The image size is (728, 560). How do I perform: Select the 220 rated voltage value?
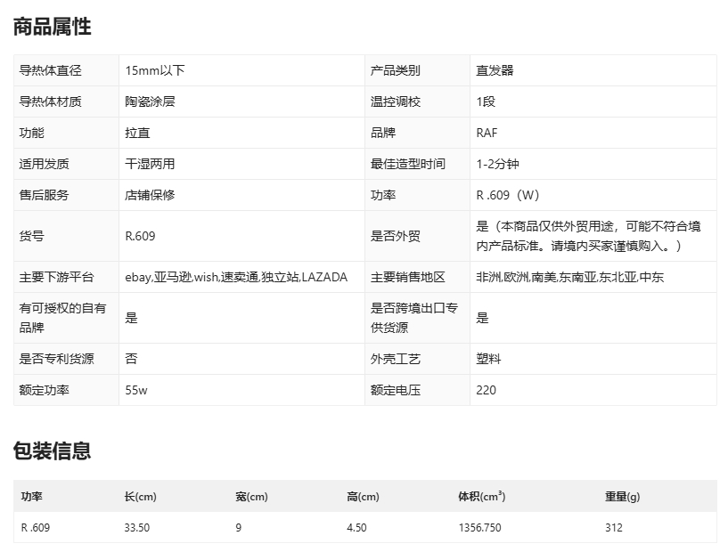(x=487, y=390)
